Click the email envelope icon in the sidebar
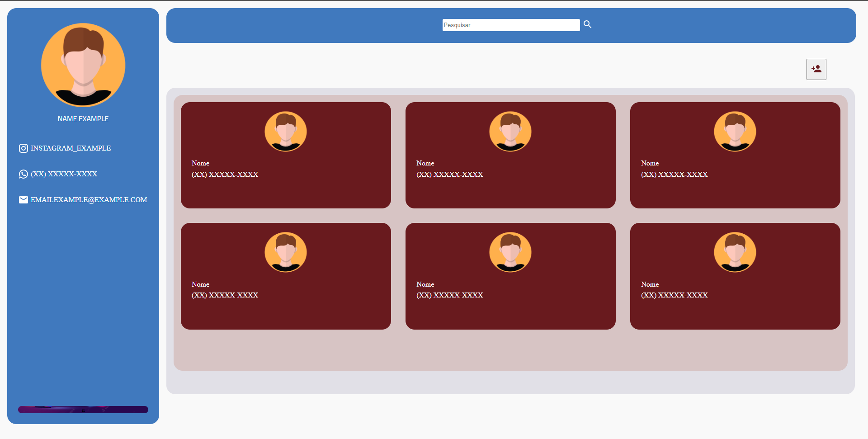Screen dimensions: 868x439 point(23,199)
